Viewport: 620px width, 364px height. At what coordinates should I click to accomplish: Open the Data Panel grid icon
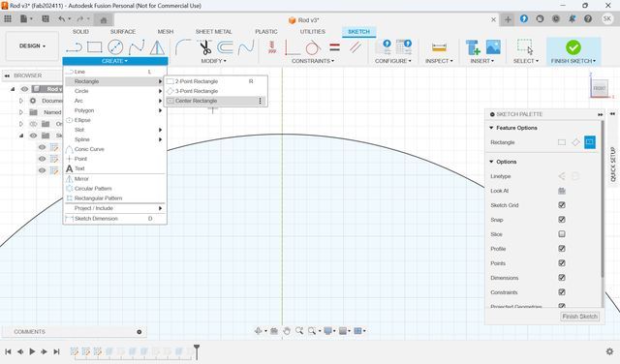click(8, 19)
